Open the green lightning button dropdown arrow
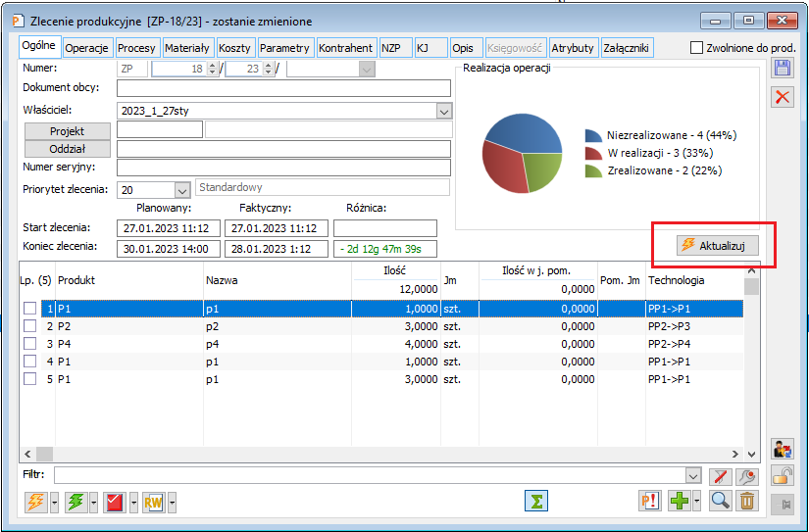 [93, 502]
